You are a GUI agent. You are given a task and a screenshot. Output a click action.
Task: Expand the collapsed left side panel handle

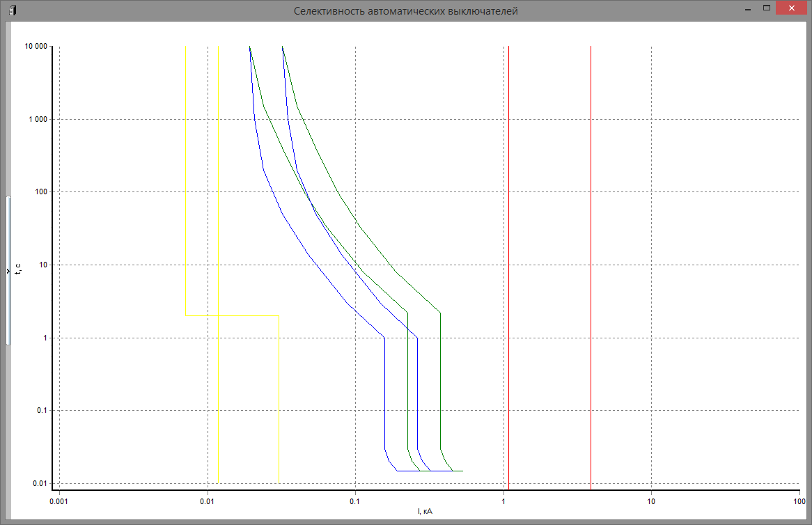pyautogui.click(x=8, y=271)
